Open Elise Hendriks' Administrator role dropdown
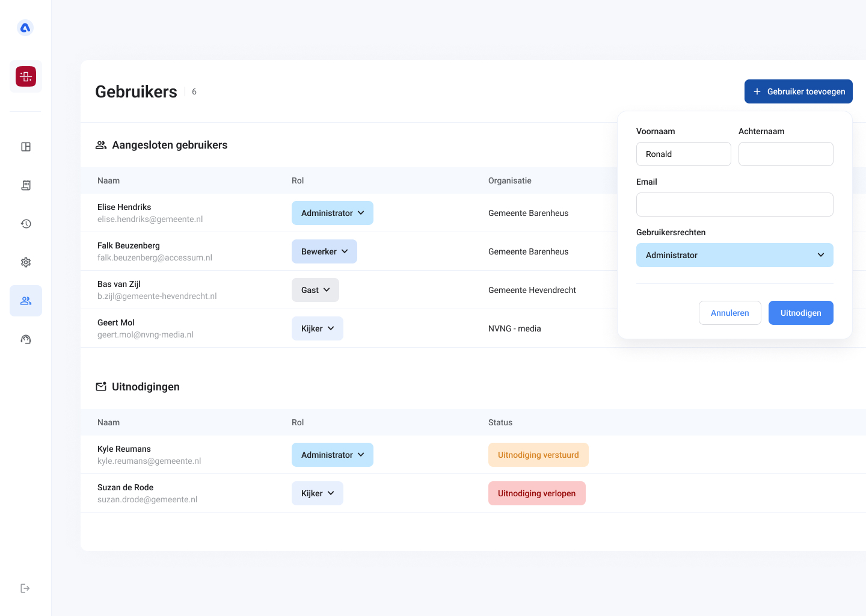Image resolution: width=866 pixels, height=616 pixels. 333,213
